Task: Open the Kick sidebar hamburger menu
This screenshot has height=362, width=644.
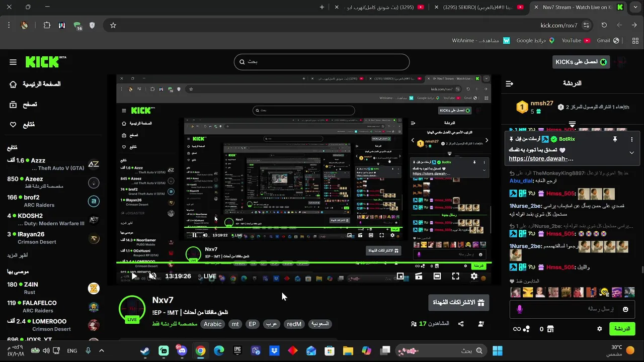Action: coord(13,62)
